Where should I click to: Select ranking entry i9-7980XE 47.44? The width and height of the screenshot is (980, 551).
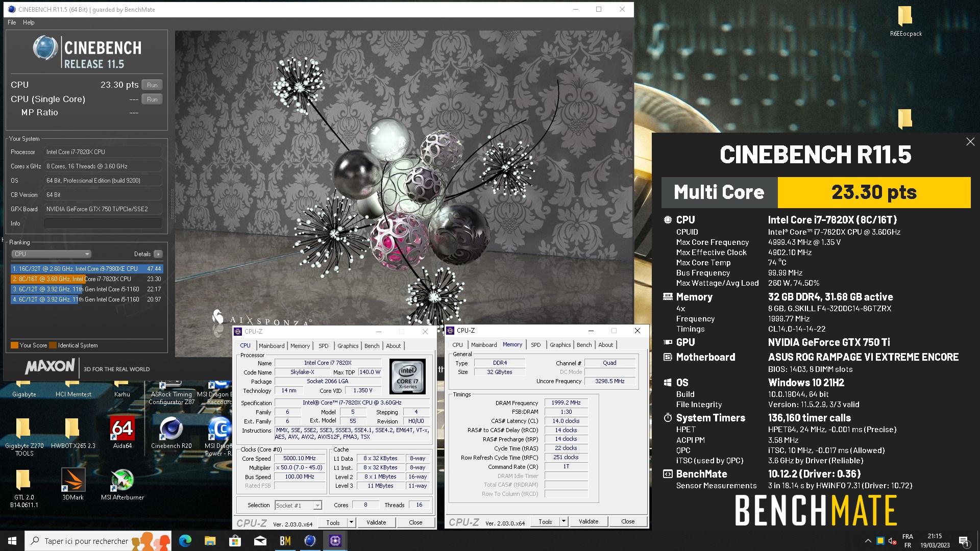coord(87,269)
